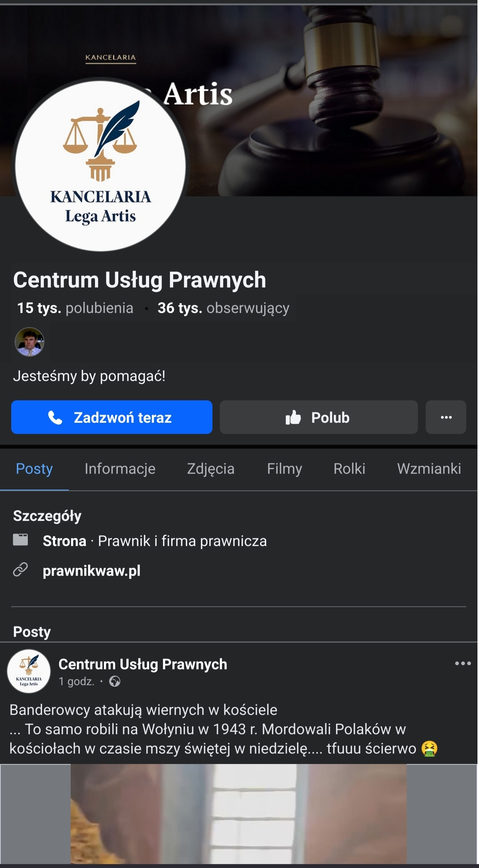
Task: Open the Zdjęcia tab
Action: [x=211, y=469]
